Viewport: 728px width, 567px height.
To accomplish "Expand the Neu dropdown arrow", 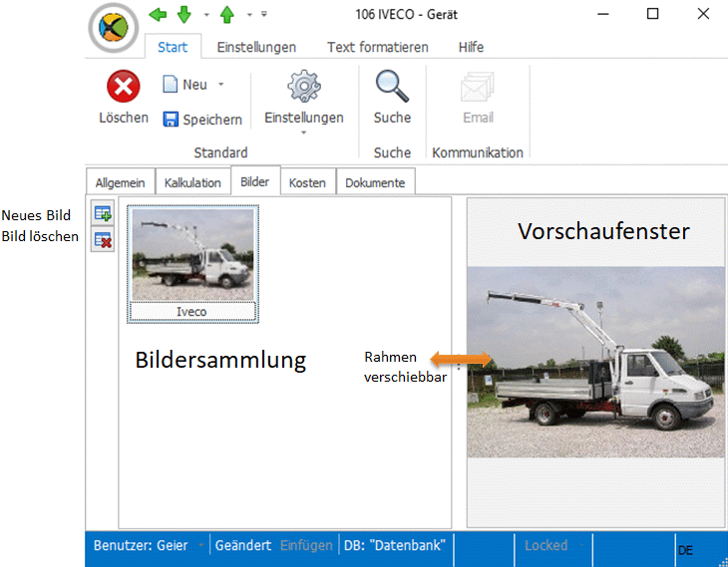I will [x=221, y=85].
